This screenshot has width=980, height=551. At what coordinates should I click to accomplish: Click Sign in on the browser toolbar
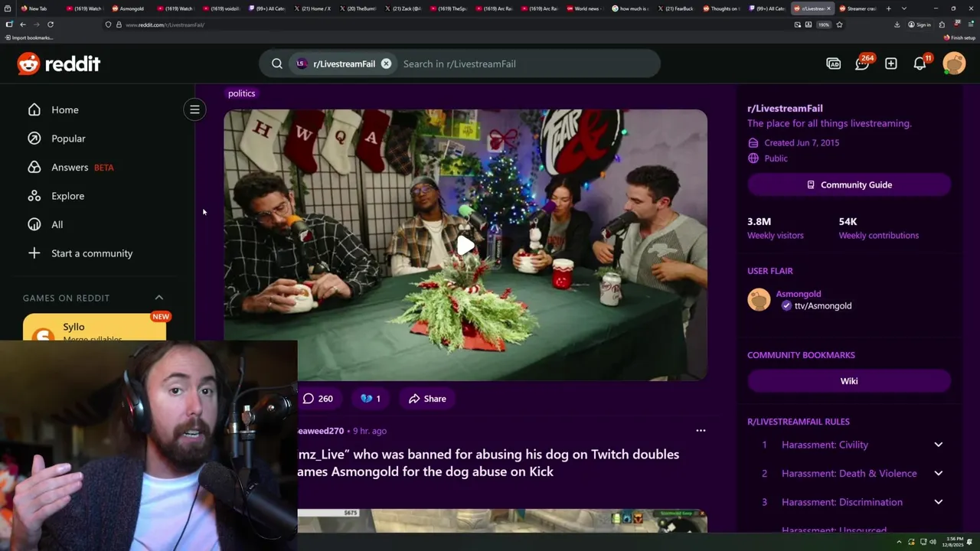pyautogui.click(x=920, y=24)
